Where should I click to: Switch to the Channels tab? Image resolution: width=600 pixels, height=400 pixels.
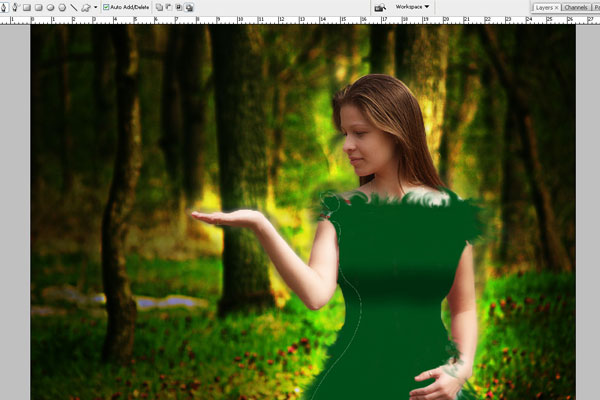coord(576,7)
